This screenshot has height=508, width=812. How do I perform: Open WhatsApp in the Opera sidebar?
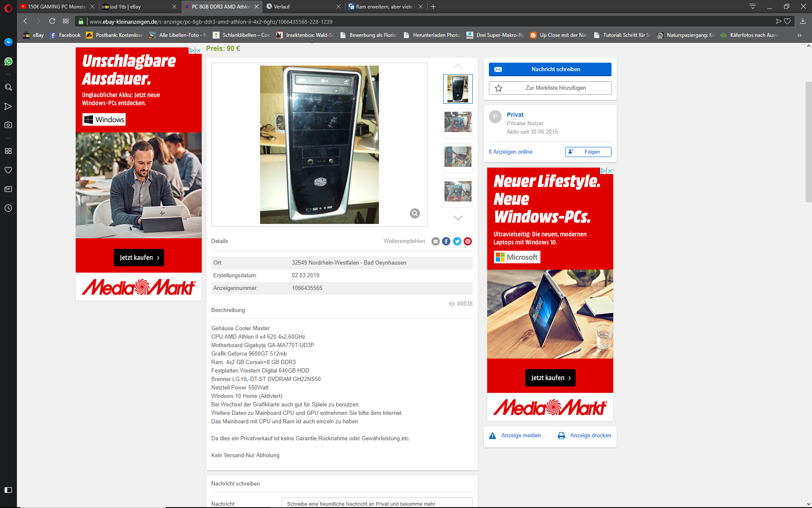pos(8,62)
